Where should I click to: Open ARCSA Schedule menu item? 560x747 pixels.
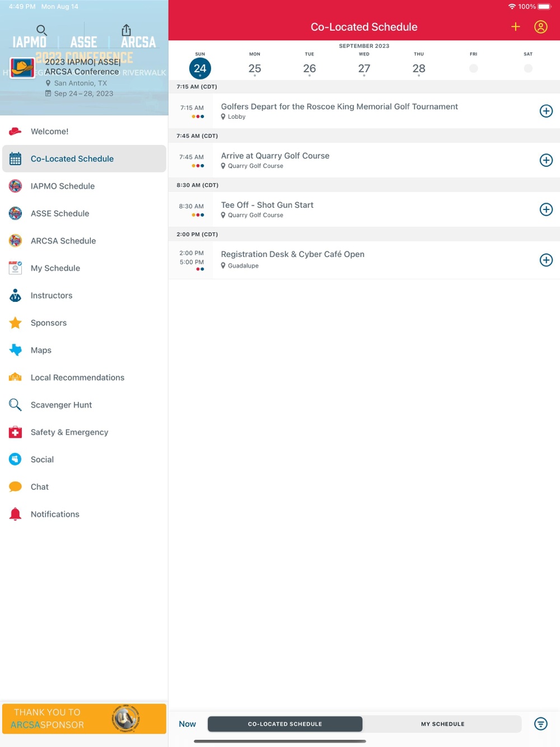[84, 241]
